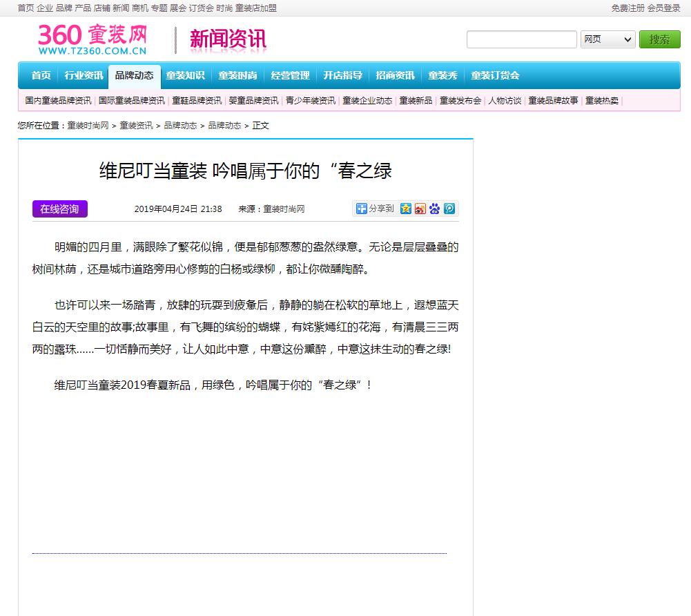
Task: Click 订货会 in the top gray bar
Action: pos(202,8)
